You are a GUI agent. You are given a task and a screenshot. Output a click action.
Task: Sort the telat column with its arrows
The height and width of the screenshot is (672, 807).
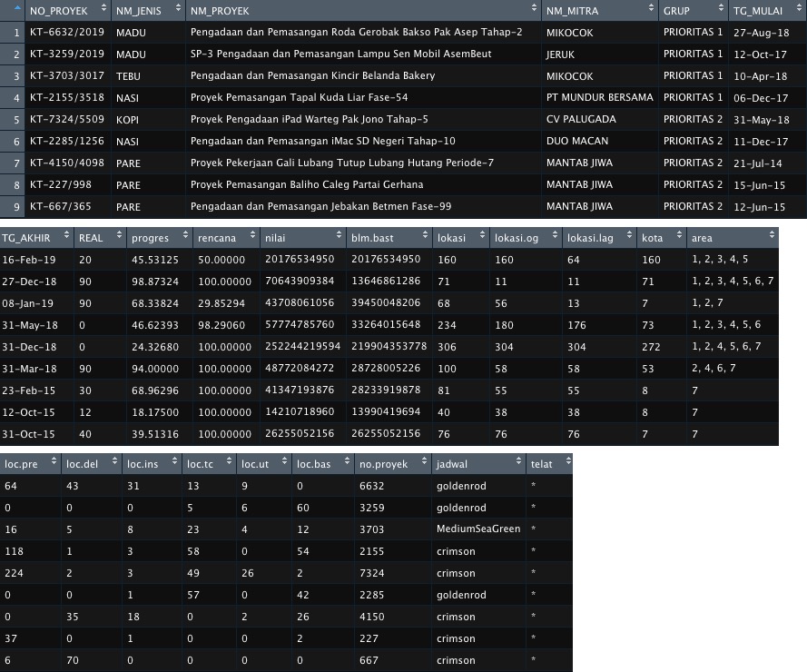click(x=564, y=464)
